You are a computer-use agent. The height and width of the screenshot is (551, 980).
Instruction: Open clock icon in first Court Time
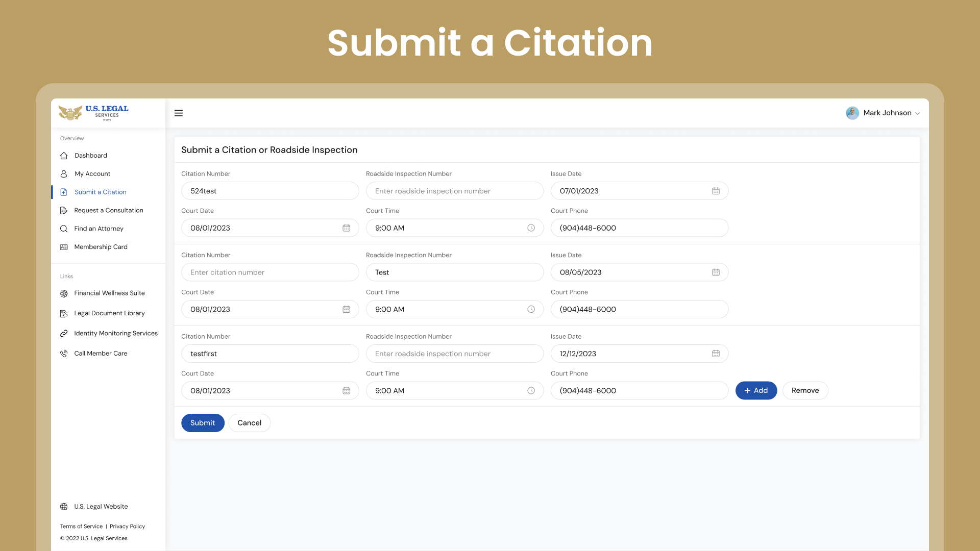[x=531, y=228]
